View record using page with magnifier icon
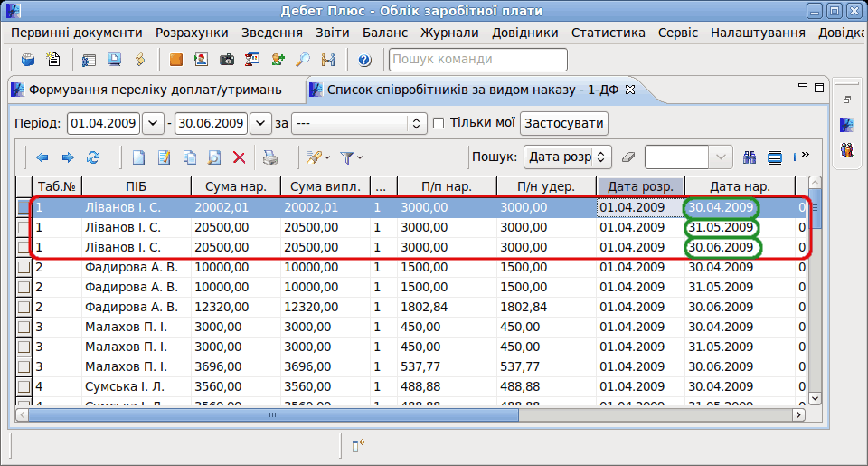Screen dimensions: 868x466 tap(214, 158)
